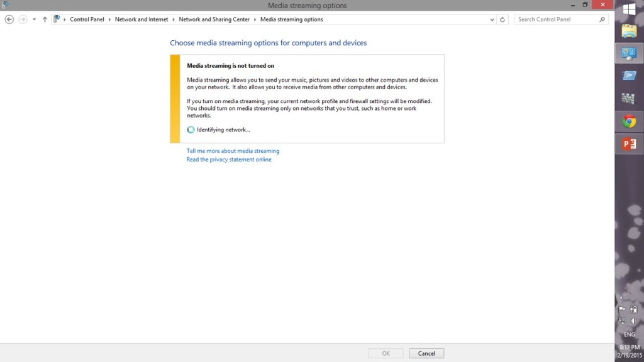Click the volume speaker tray icon
Image resolution: width=644 pixels, height=362 pixels.
[634, 321]
